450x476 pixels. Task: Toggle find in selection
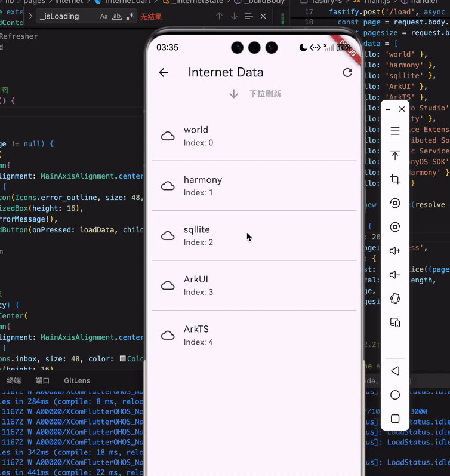[248, 16]
